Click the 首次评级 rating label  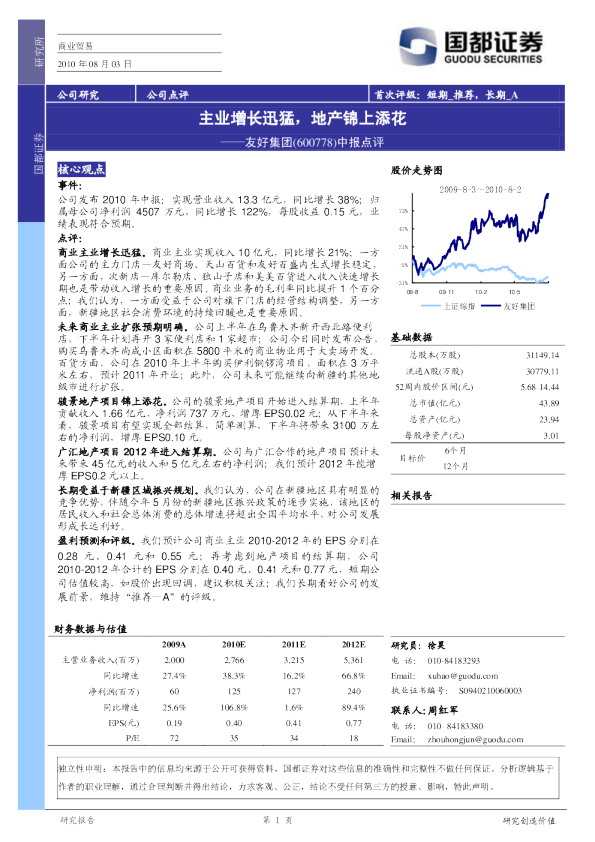coord(397,95)
